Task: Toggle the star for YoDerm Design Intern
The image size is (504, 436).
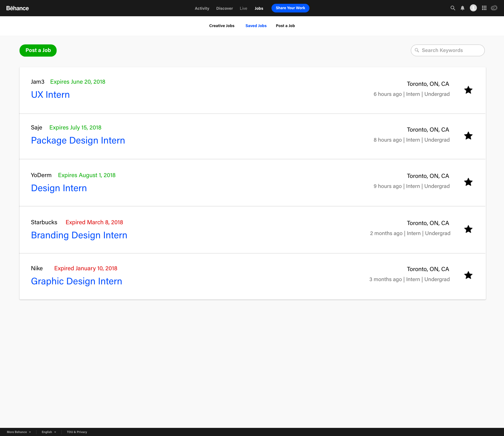Action: pyautogui.click(x=468, y=182)
